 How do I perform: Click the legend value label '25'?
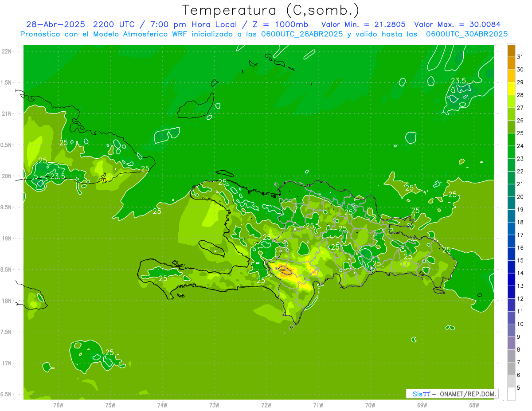pyautogui.click(x=520, y=133)
